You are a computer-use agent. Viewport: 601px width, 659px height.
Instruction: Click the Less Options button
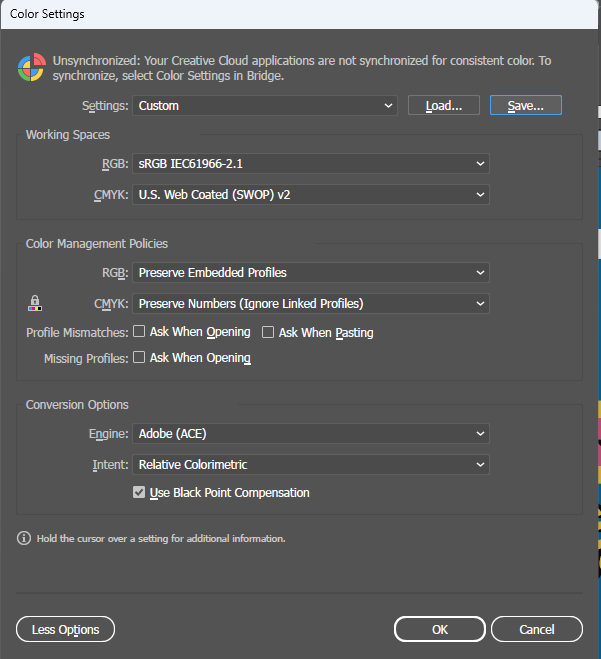[x=66, y=629]
